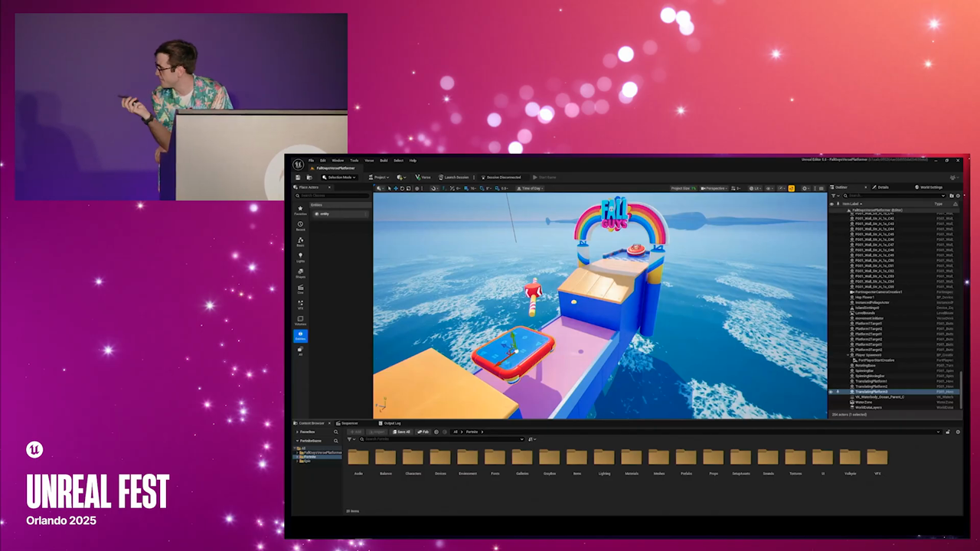Screen dimensions: 980x551
Task: Open the Devices folder
Action: tap(440, 460)
